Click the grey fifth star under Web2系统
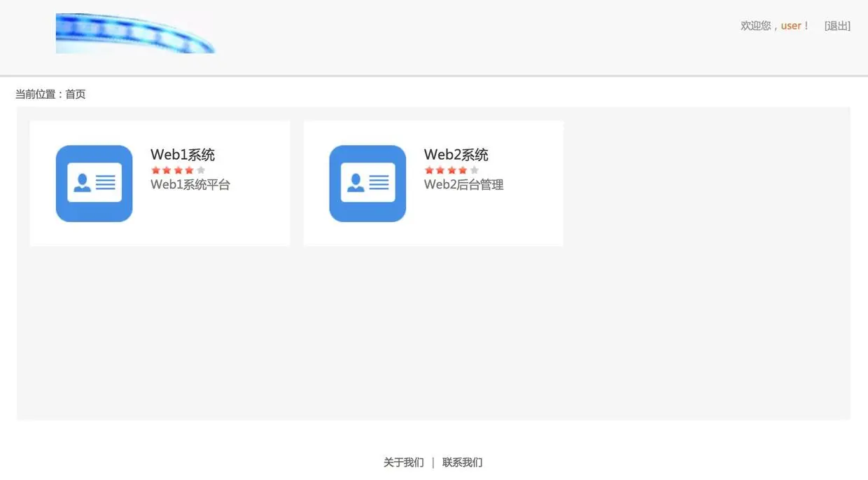The width and height of the screenshot is (868, 480). click(473, 169)
